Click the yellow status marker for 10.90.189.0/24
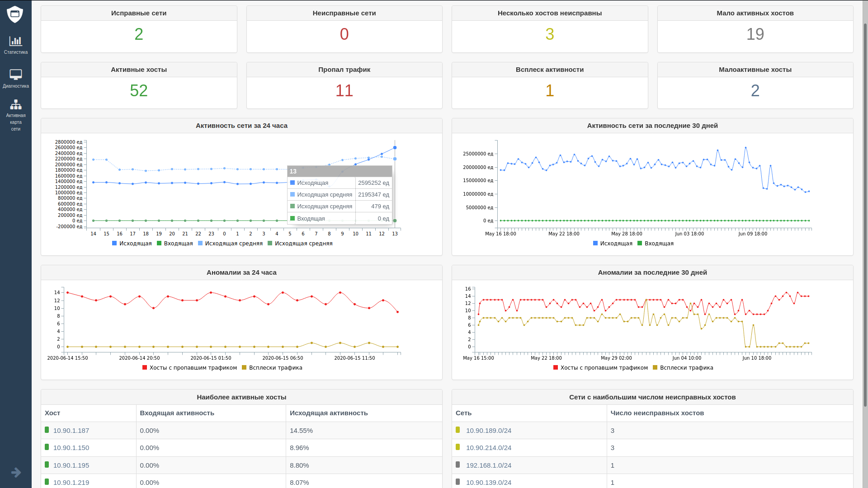Image resolution: width=868 pixels, height=488 pixels. [458, 430]
